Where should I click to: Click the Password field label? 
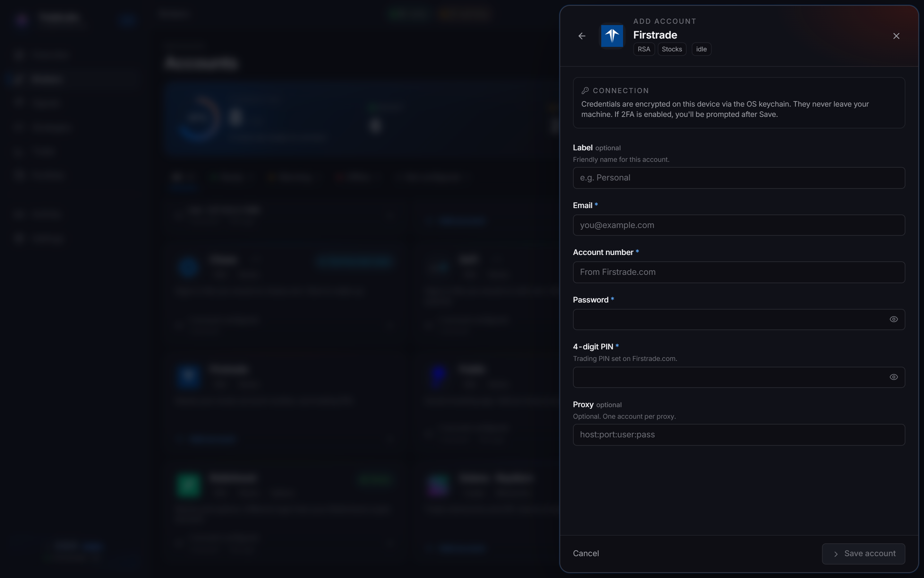[x=591, y=300]
